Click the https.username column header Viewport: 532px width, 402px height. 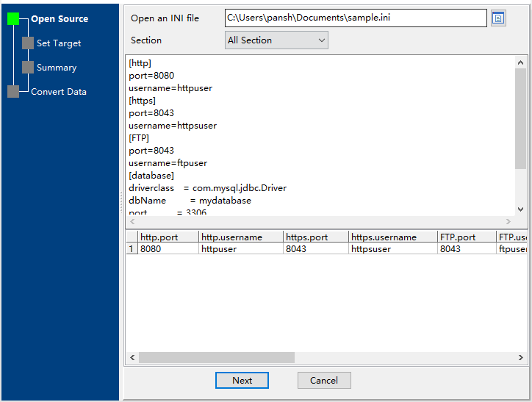point(392,237)
